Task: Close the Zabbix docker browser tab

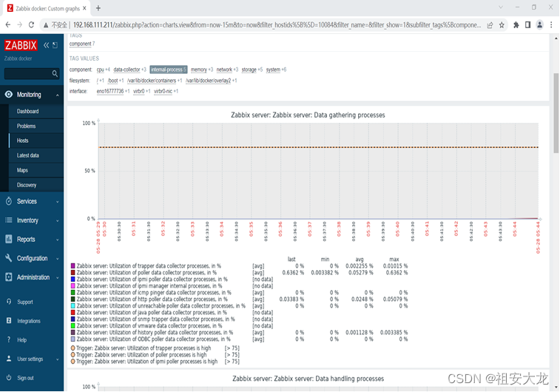Action: 84,8
